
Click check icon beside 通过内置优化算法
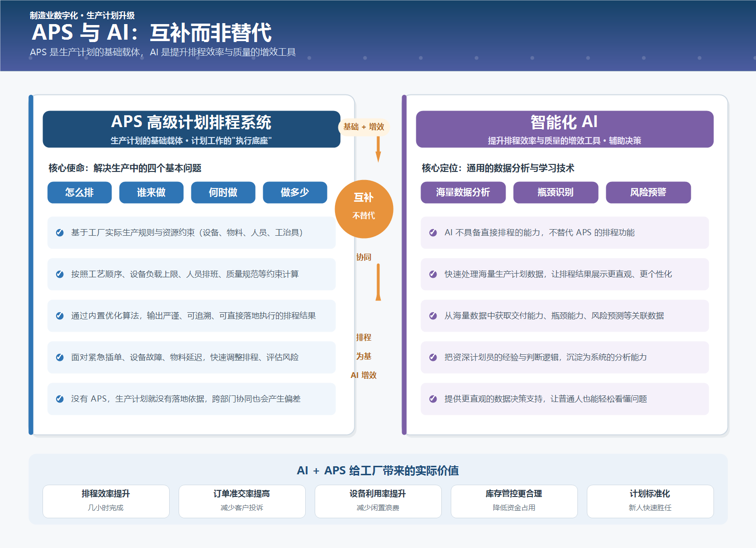pyautogui.click(x=60, y=316)
